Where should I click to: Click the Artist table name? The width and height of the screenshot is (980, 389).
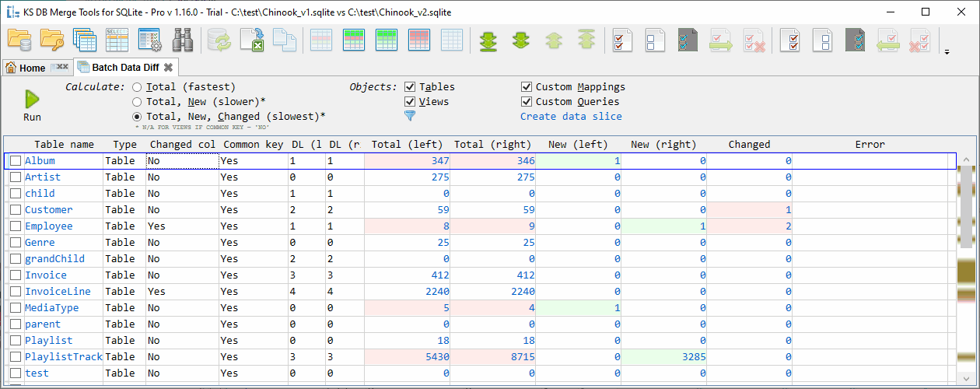click(x=43, y=177)
